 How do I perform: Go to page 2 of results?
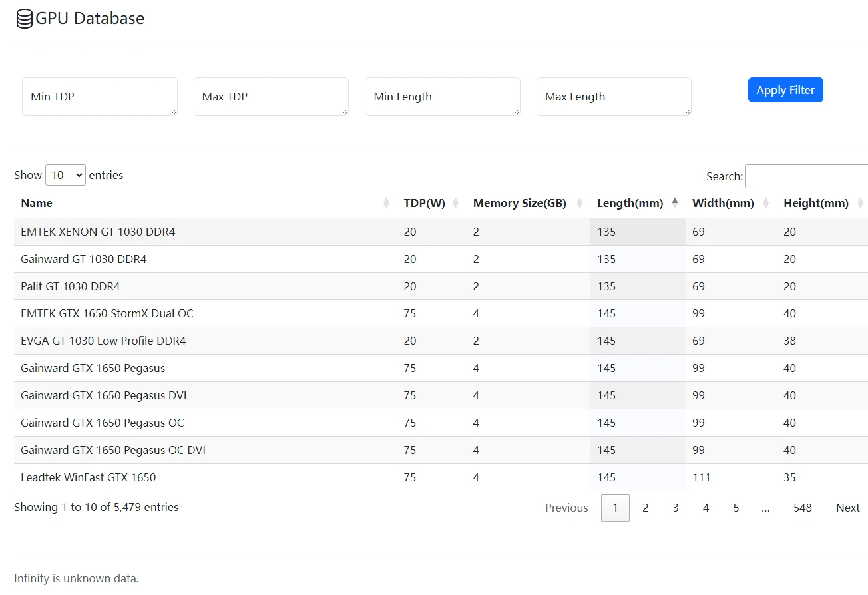click(x=645, y=508)
